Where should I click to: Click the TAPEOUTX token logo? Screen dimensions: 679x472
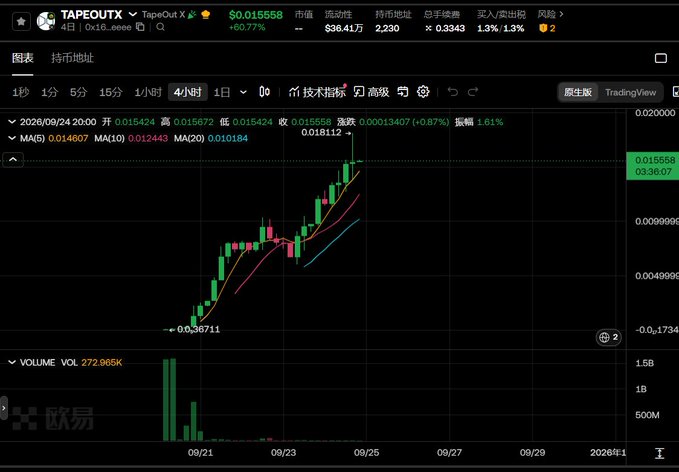(46, 21)
